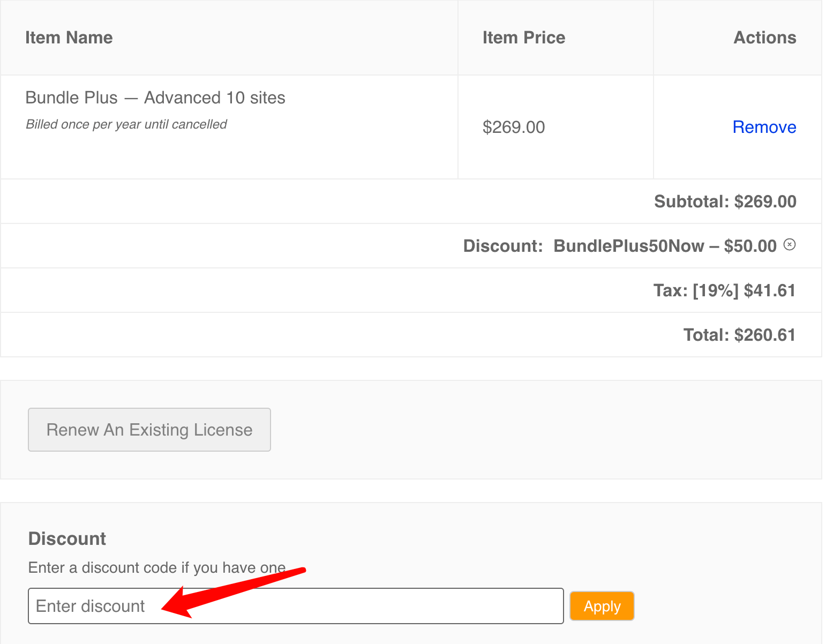
Task: Click the circled X next to the discount
Action: (791, 245)
